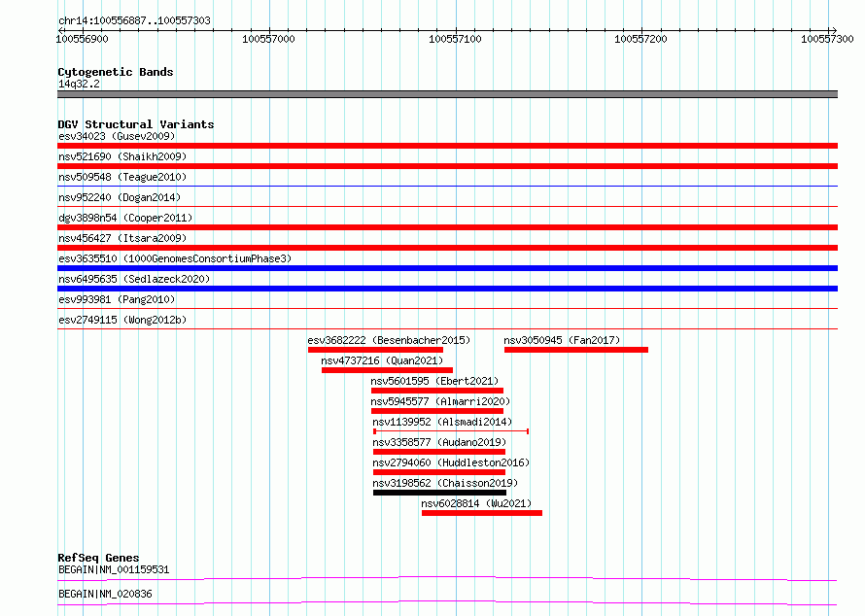This screenshot has width=865, height=616.
Task: Click the nsv6495635 (Sedlazeck2020) variant label
Action: [134, 279]
